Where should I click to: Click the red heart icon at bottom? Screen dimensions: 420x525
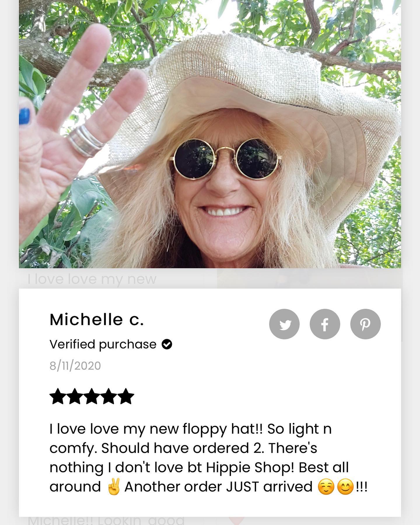236,521
